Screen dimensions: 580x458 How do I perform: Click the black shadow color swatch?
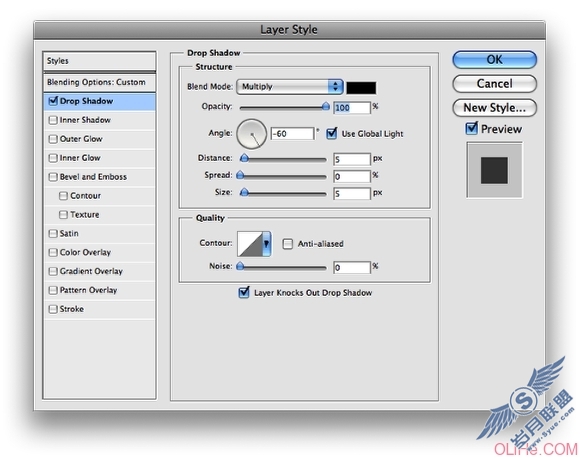tap(361, 87)
